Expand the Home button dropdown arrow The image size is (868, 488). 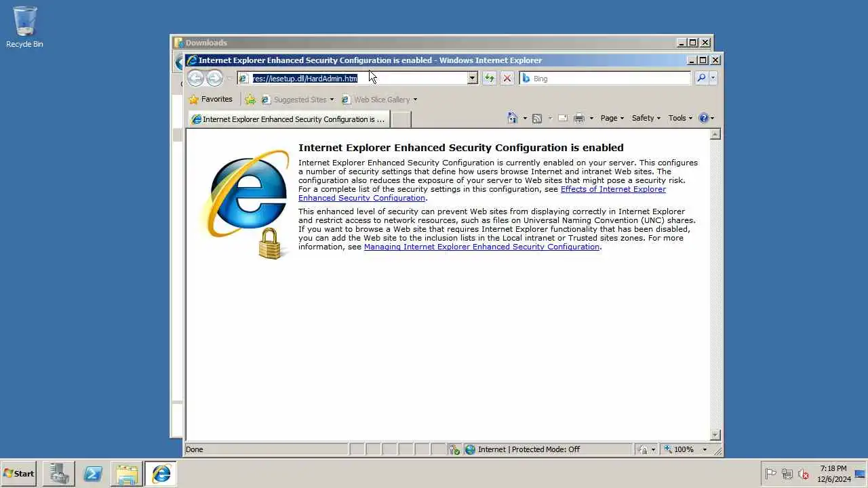pos(525,118)
